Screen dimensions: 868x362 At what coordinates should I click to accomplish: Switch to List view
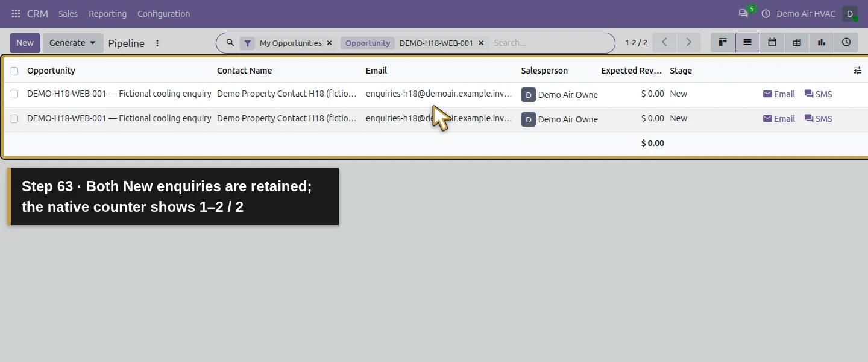(x=747, y=42)
